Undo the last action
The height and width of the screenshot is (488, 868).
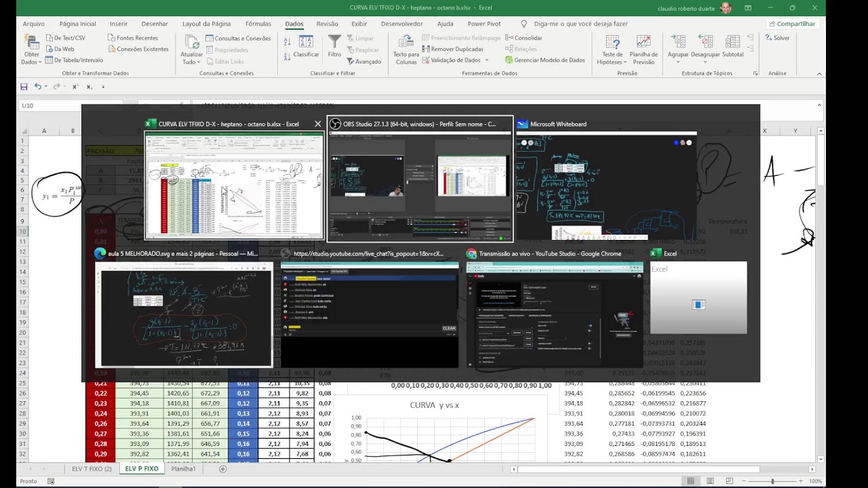click(38, 87)
